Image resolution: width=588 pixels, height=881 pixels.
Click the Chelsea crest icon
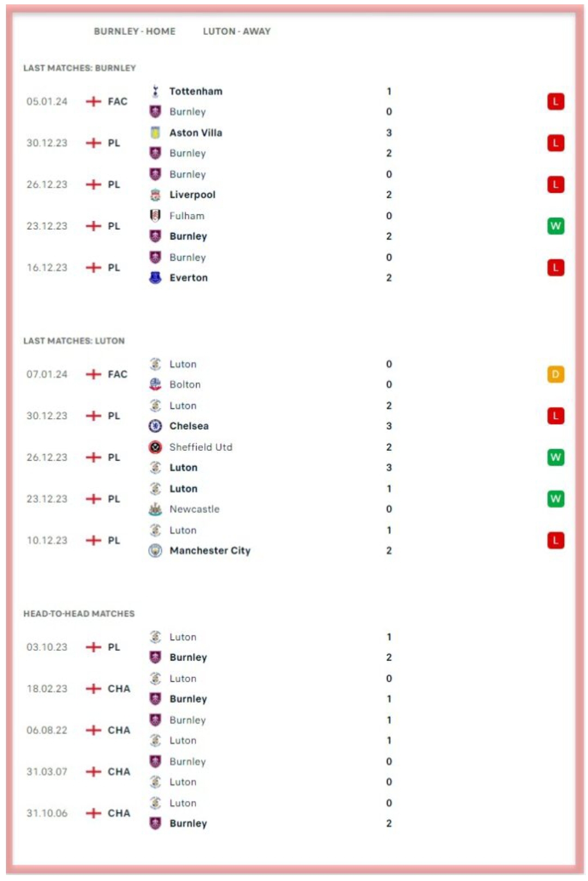155,426
